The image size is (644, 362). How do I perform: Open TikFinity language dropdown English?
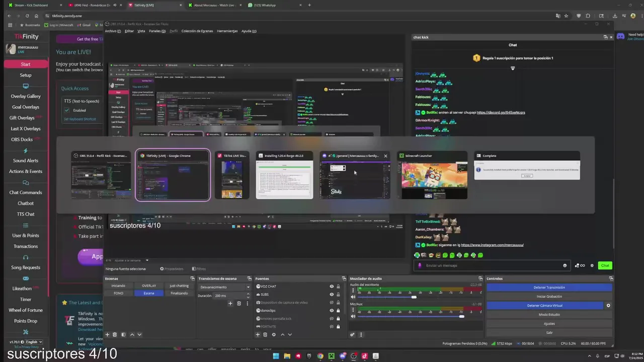point(34,342)
